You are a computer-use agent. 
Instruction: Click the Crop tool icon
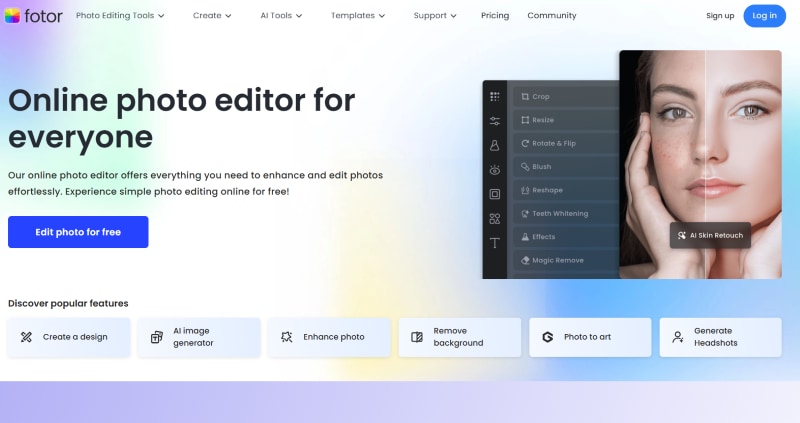[x=525, y=96]
